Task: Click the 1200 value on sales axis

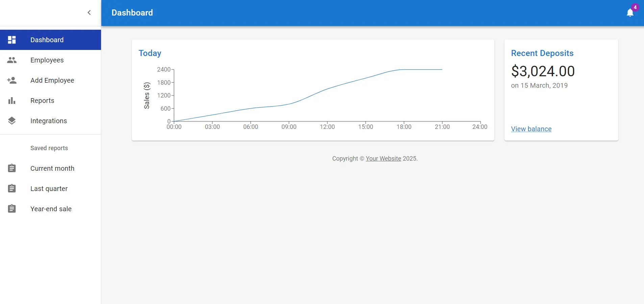Action: coord(164,95)
